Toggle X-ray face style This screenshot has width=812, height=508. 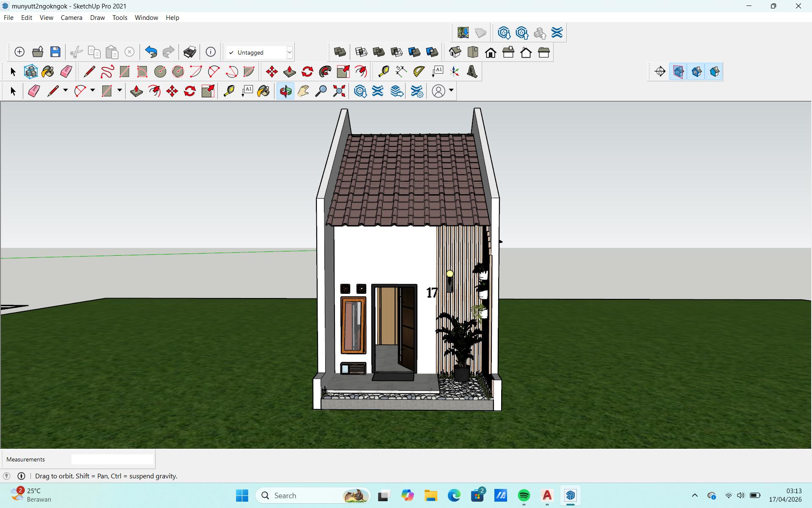click(340, 52)
